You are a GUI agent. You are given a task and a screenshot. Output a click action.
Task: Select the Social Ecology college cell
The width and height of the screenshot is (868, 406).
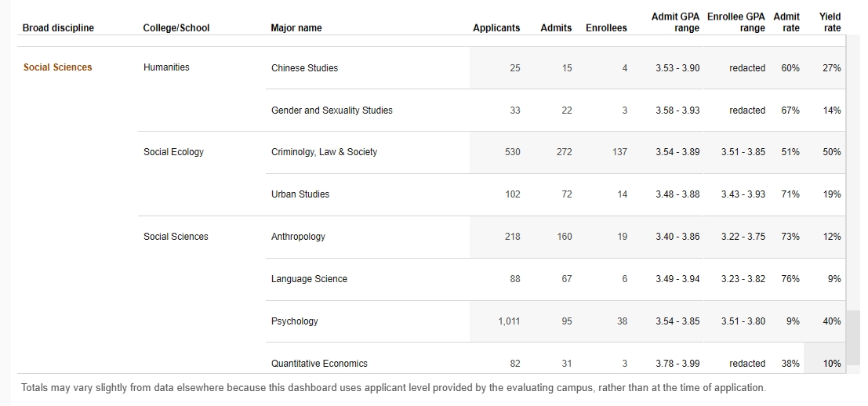click(173, 152)
